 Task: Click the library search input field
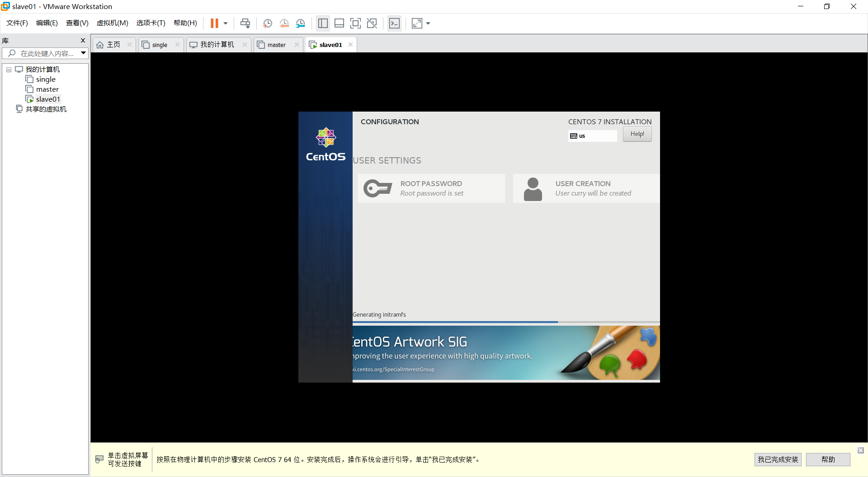click(x=44, y=53)
